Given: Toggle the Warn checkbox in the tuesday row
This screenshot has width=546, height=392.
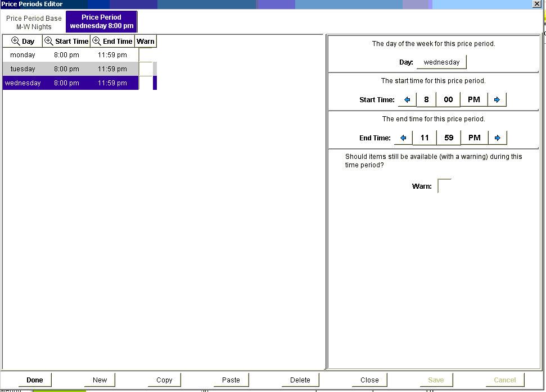Looking at the screenshot, I should [x=146, y=69].
